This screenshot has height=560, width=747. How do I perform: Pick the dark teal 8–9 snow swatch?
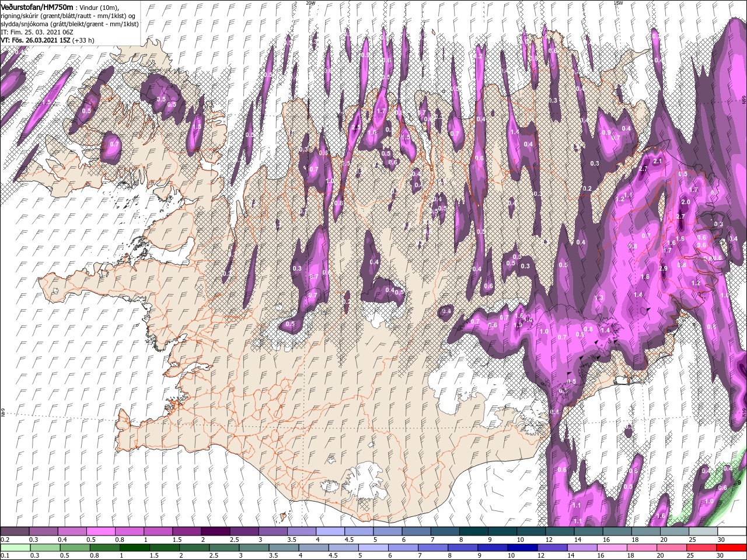[x=474, y=531]
